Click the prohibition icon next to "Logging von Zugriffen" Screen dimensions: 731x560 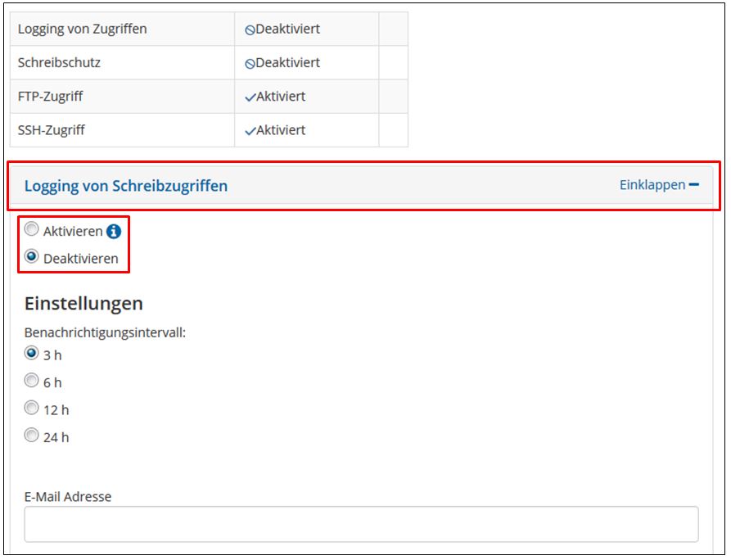tap(252, 28)
